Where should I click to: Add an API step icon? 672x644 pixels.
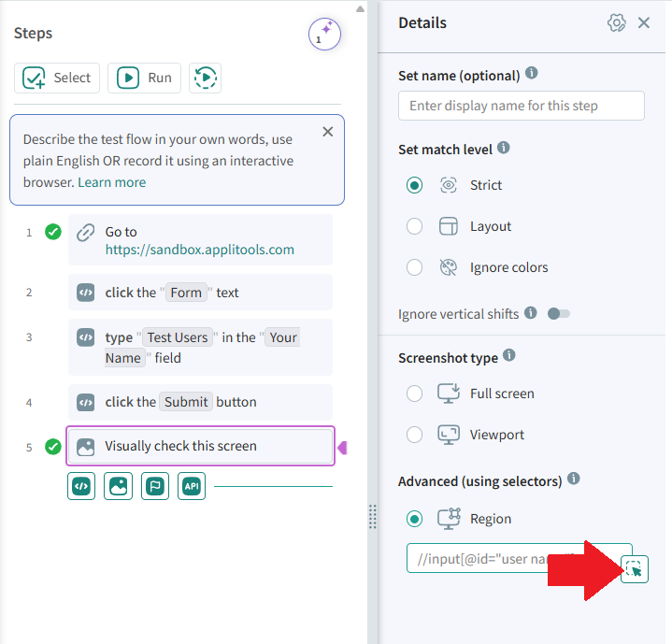tap(192, 486)
